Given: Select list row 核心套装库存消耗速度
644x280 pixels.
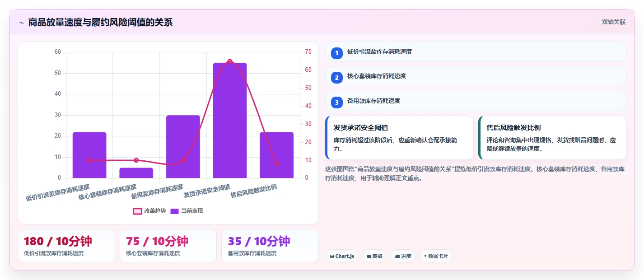Looking at the screenshot, I should point(476,76).
